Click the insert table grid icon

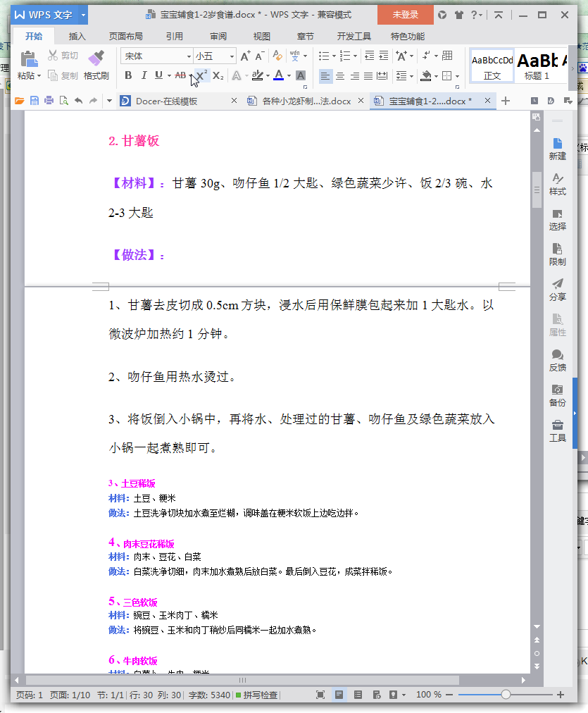tap(447, 56)
